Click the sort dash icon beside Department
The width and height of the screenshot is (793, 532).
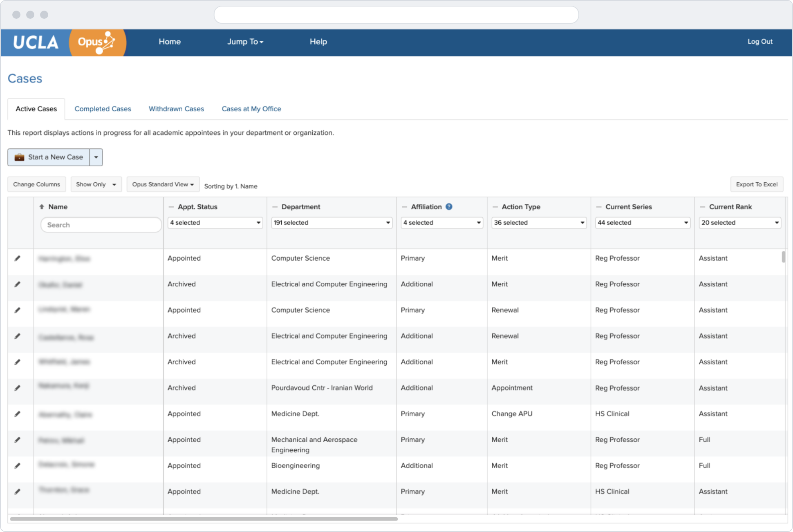click(x=275, y=207)
